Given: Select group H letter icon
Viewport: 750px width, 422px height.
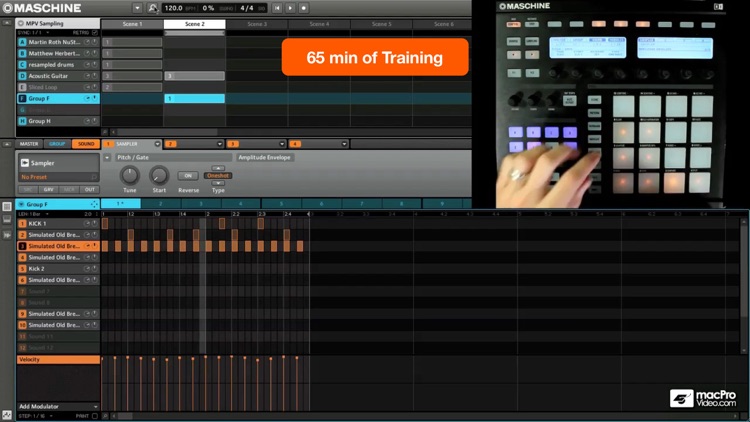Looking at the screenshot, I should [x=22, y=121].
